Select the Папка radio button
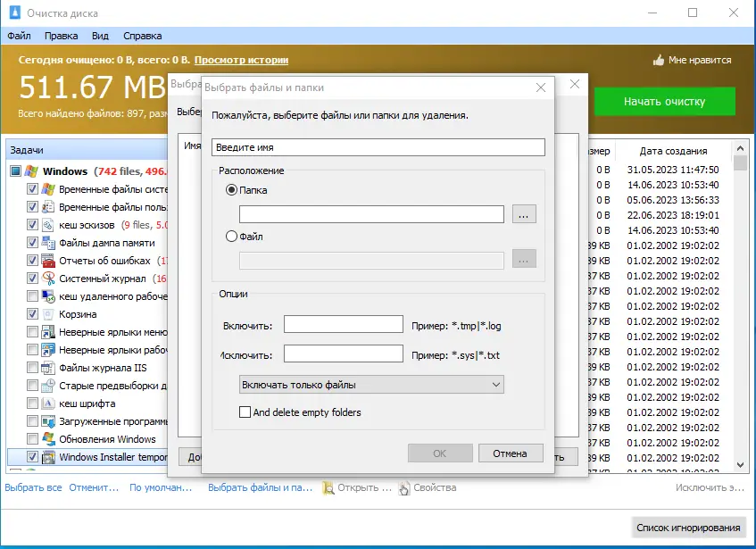Viewport: 756px width, 549px height. (231, 190)
